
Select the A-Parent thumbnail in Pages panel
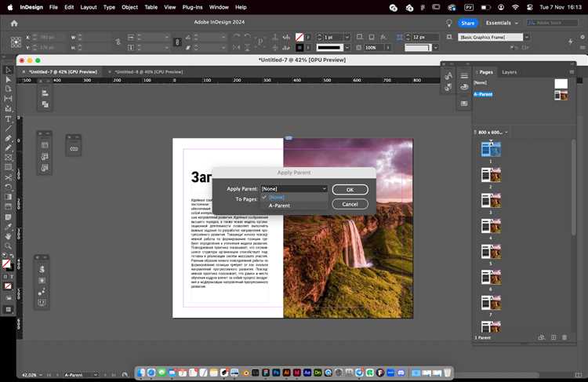pos(561,95)
